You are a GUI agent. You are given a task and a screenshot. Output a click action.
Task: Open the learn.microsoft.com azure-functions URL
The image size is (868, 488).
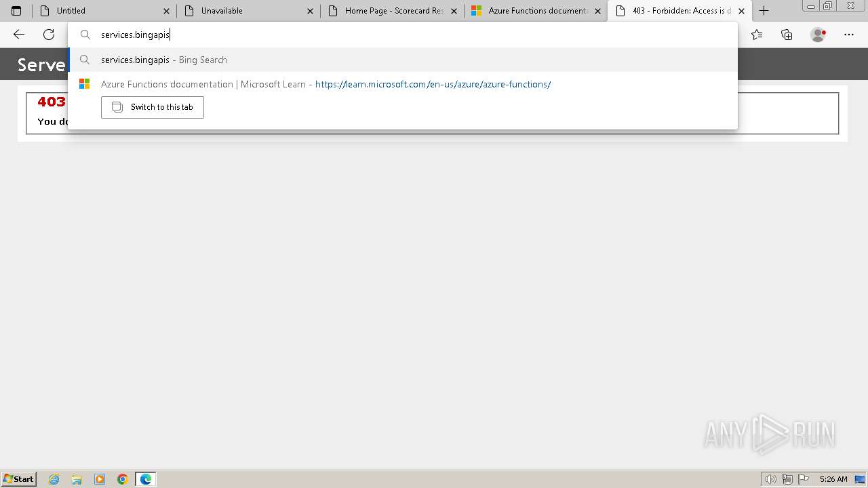tap(433, 84)
